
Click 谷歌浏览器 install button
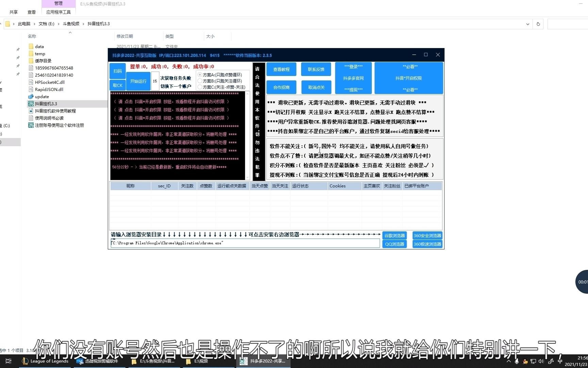tap(394, 235)
